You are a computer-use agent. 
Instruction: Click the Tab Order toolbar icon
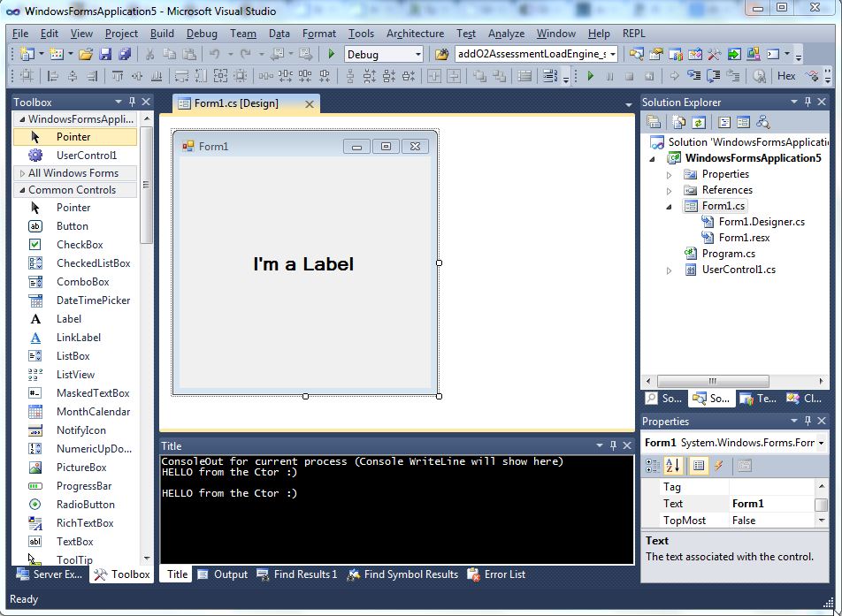tap(548, 76)
